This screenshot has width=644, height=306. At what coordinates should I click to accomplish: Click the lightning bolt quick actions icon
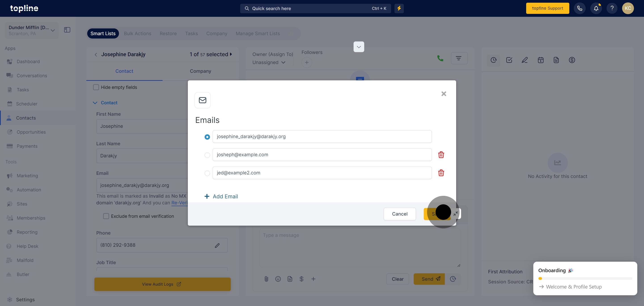click(x=399, y=8)
